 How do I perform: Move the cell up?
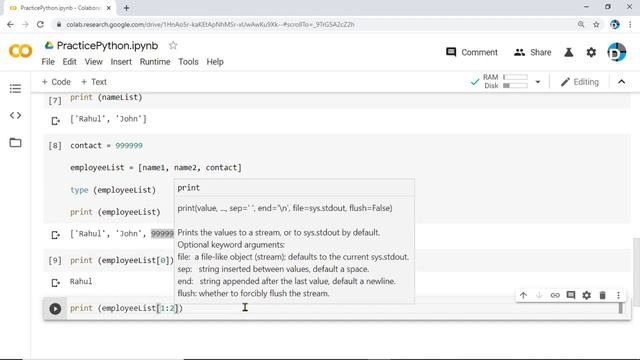pos(523,295)
